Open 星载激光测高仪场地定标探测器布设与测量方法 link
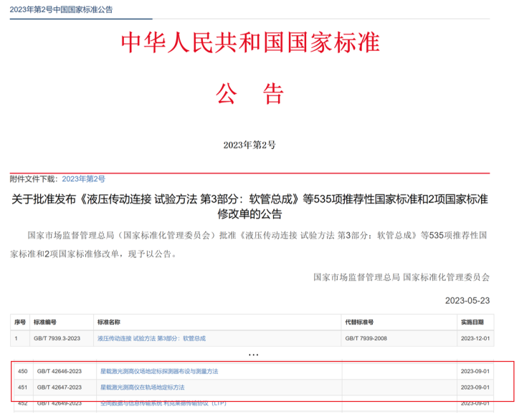 (x=158, y=371)
